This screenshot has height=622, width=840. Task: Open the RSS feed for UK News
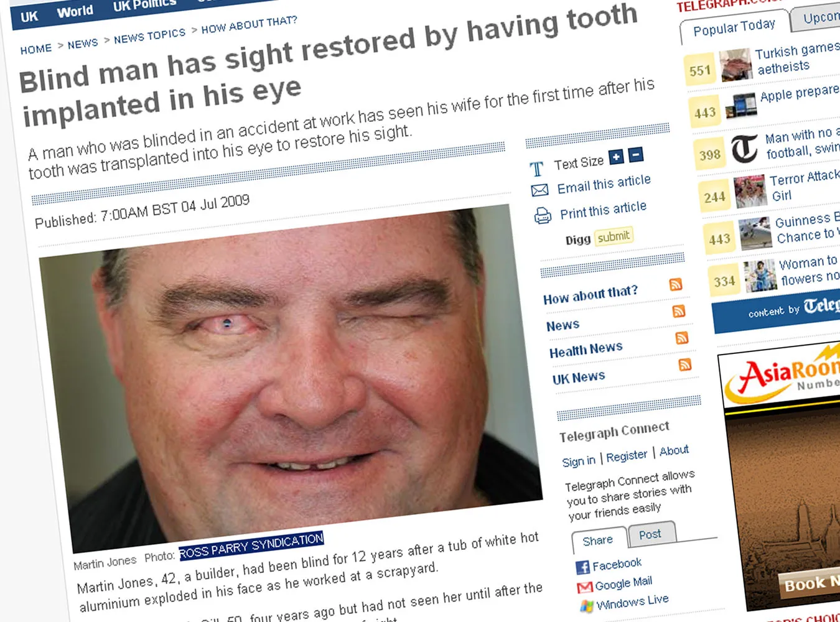click(685, 364)
